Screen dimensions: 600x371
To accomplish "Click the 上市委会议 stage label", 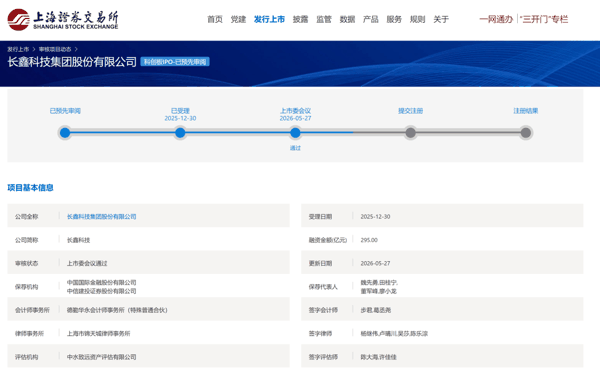I will [x=295, y=111].
